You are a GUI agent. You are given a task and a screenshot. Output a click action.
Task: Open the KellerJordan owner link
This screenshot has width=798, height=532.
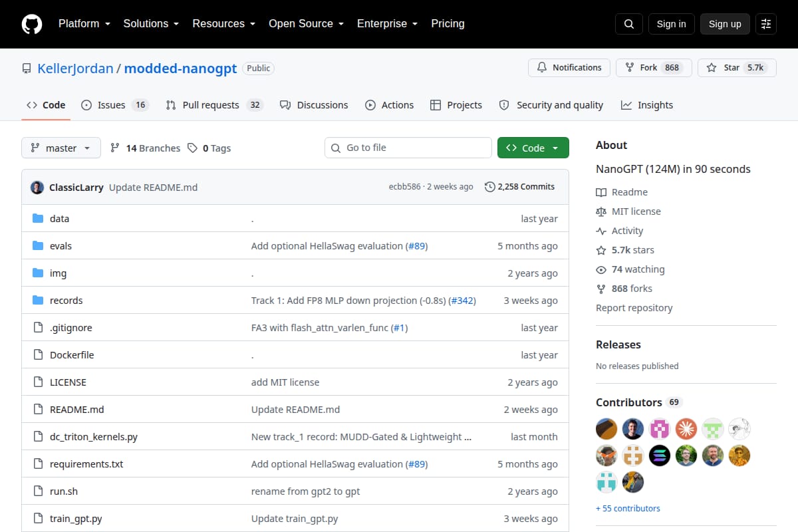click(75, 68)
